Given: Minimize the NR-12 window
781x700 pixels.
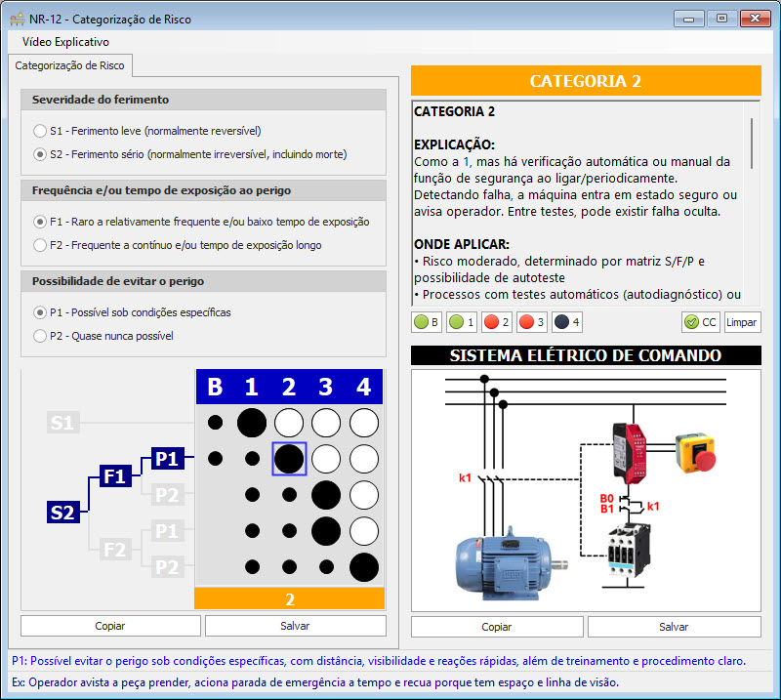Looking at the screenshot, I should (x=689, y=19).
